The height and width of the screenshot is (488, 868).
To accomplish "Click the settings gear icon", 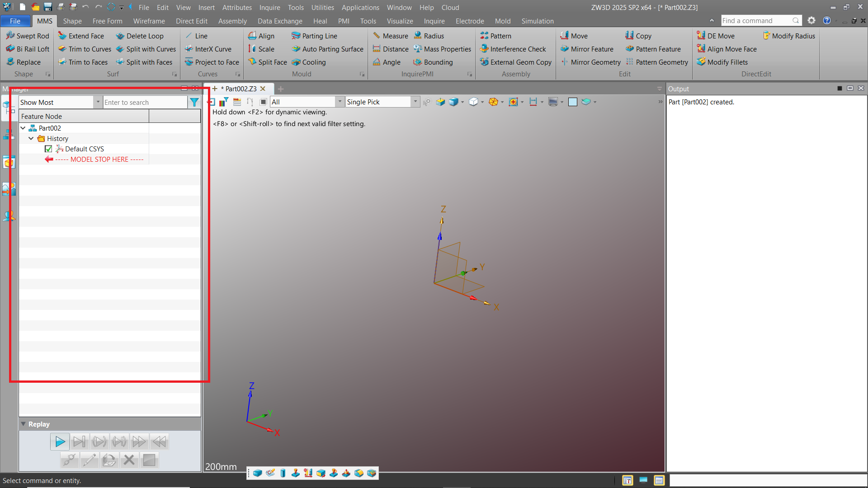I will point(811,20).
